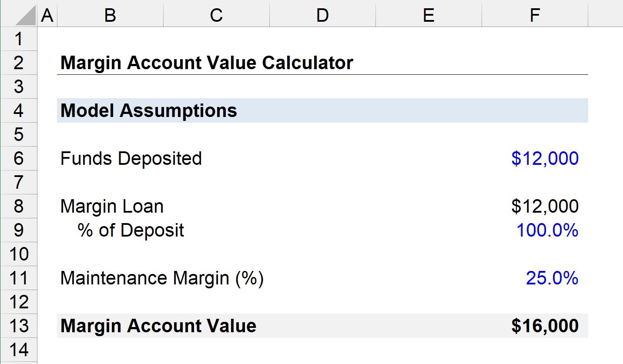Select row header 1

click(x=19, y=39)
